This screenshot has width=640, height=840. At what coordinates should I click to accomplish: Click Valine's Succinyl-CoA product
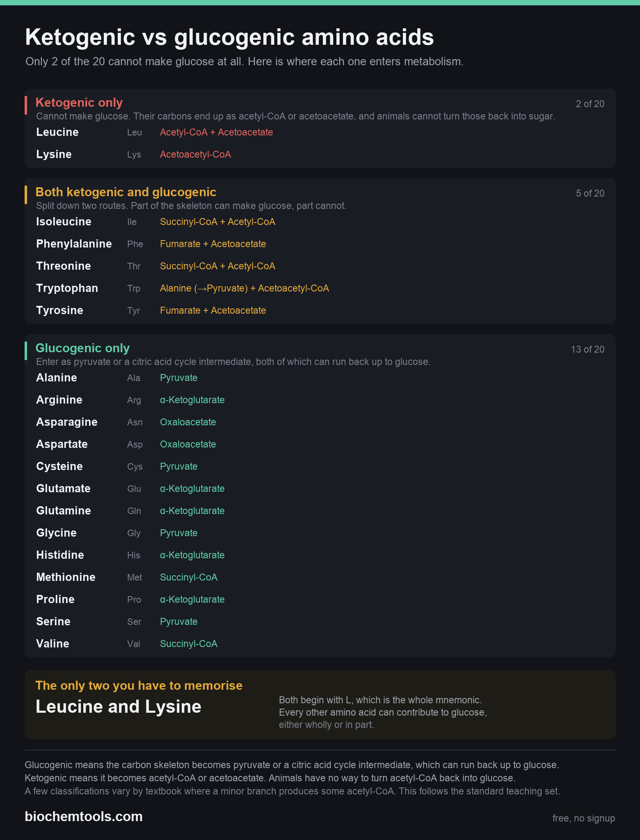tap(189, 644)
